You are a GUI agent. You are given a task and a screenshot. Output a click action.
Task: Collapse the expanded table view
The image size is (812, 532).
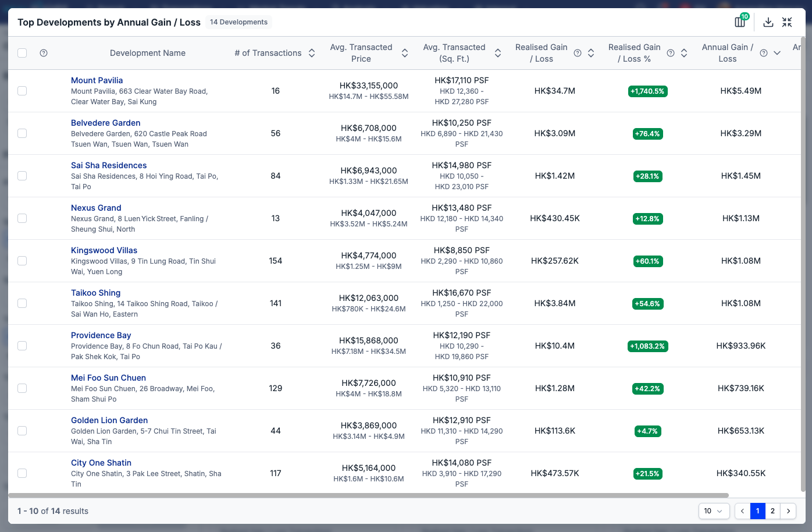click(787, 22)
